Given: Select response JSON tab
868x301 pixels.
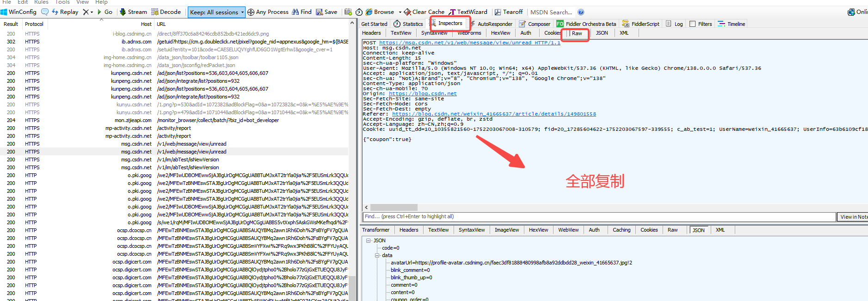Looking at the screenshot, I should [698, 230].
